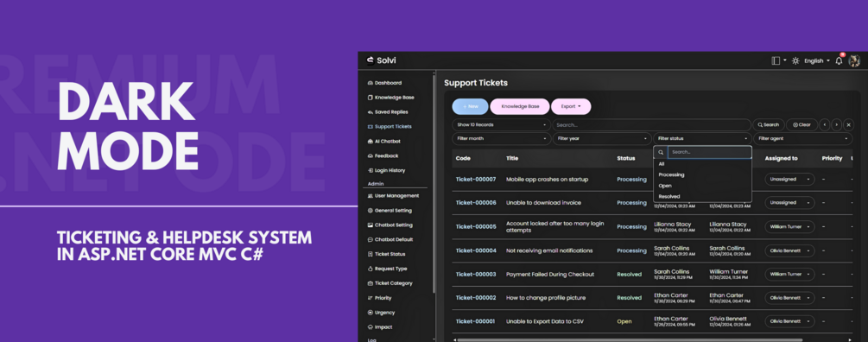Open the Filter agent dropdown
The height and width of the screenshot is (342, 868).
click(802, 139)
